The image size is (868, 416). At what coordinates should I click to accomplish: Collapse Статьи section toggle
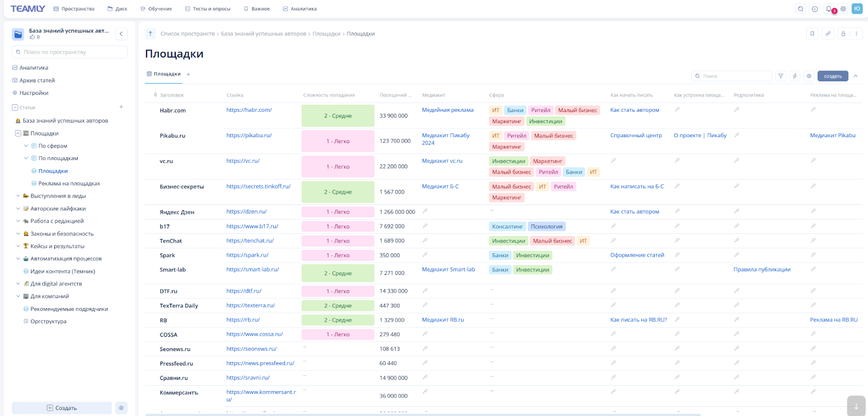pos(15,107)
